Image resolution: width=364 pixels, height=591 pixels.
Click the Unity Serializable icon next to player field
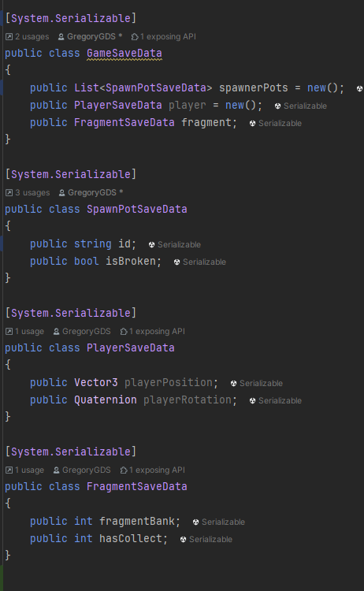pos(277,106)
